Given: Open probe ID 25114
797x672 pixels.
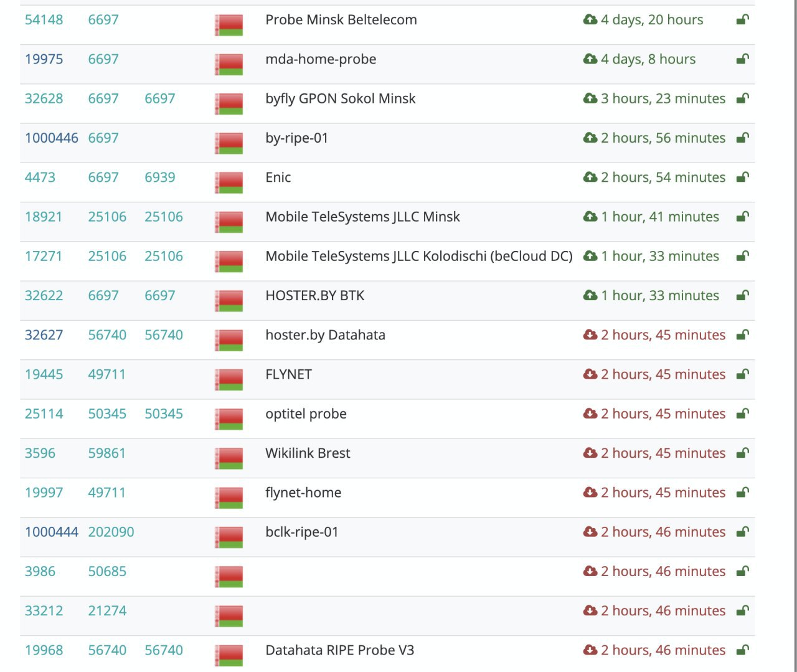Looking at the screenshot, I should tap(44, 414).
